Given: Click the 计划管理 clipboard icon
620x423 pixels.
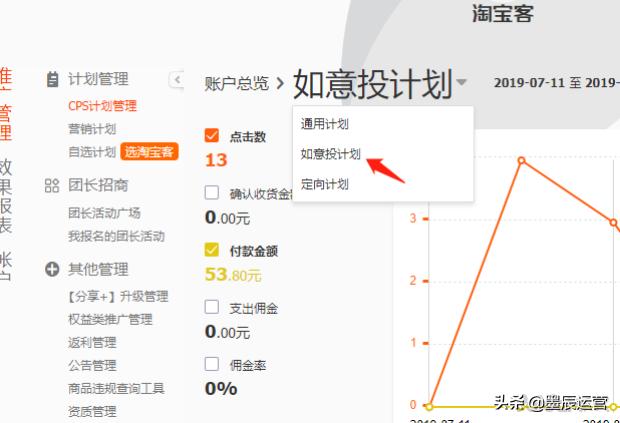Looking at the screenshot, I should click(x=52, y=79).
